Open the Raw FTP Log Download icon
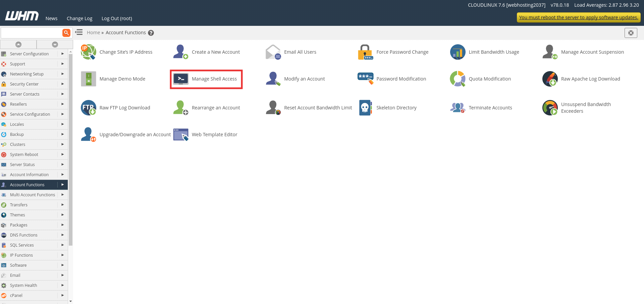The height and width of the screenshot is (304, 644). [89, 108]
